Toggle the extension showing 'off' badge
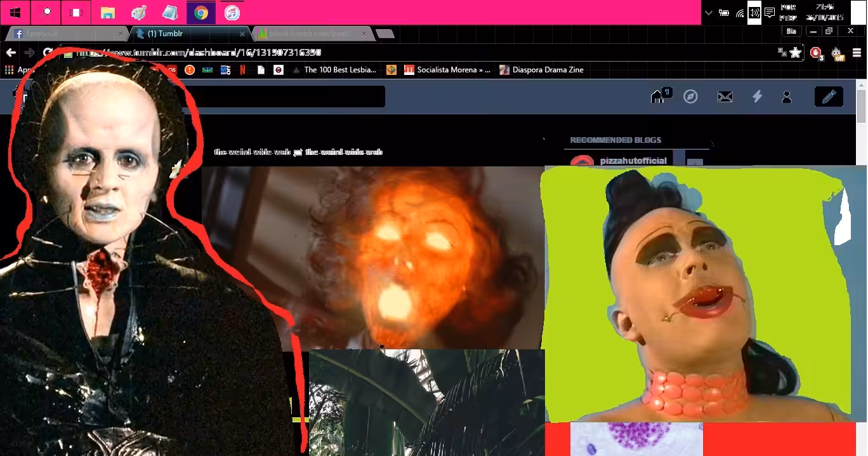Screen dimensions: 868x456 pyautogui.click(x=837, y=53)
